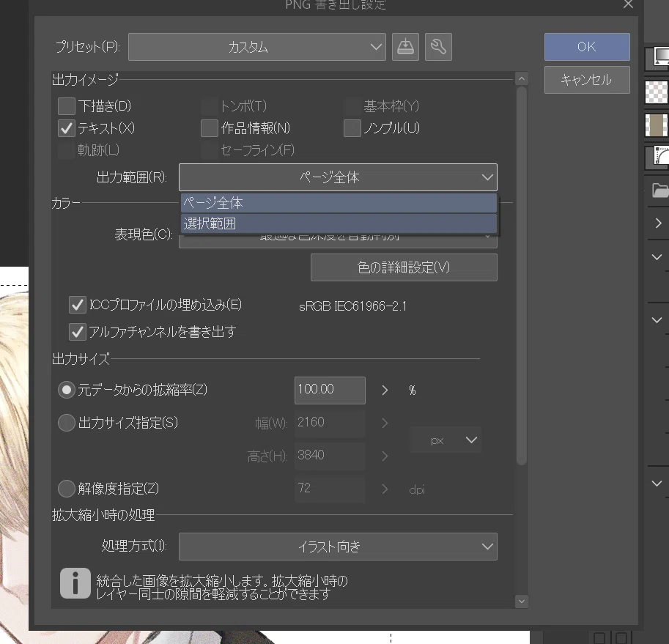Click the right arrow beside scale percentage
669x644 pixels.
pos(385,391)
